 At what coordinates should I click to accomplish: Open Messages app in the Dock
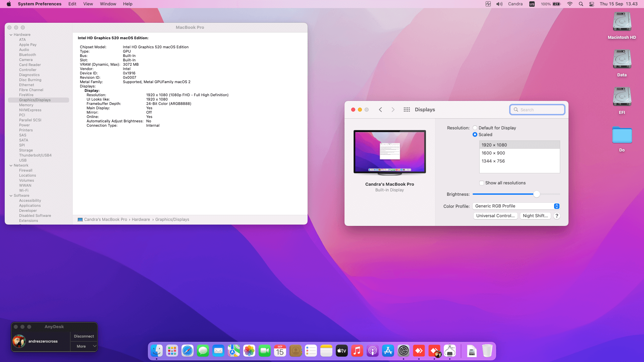(203, 351)
